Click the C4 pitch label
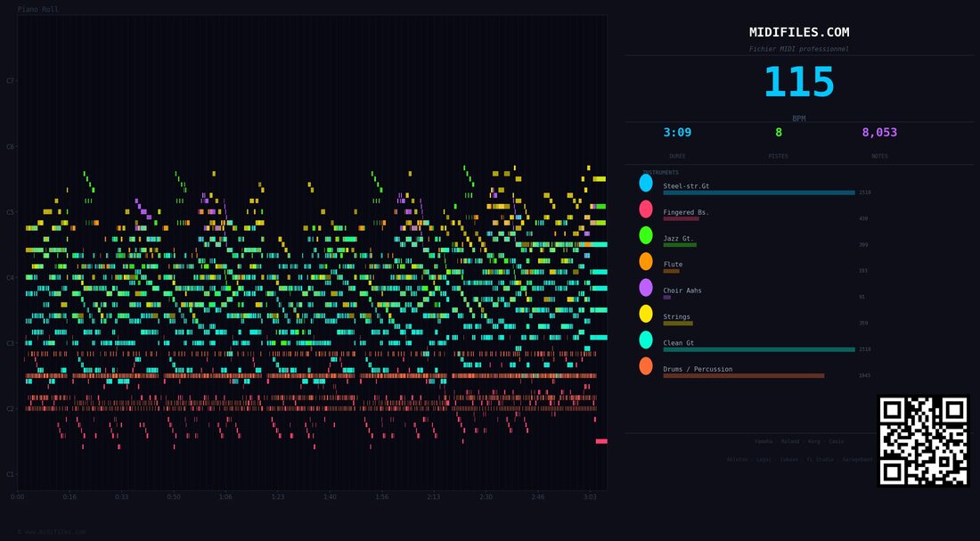The width and height of the screenshot is (980, 541). pos(10,278)
